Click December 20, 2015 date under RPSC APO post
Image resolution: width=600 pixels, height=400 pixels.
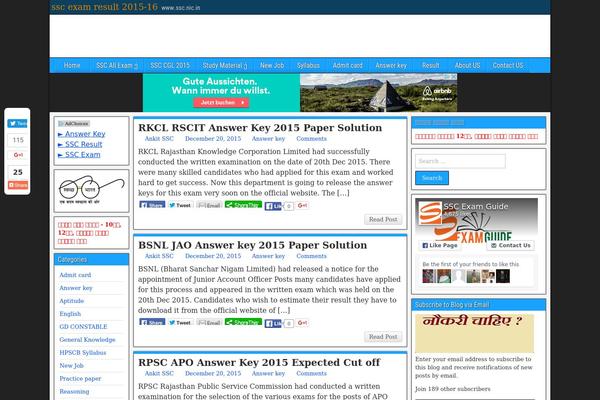(213, 373)
